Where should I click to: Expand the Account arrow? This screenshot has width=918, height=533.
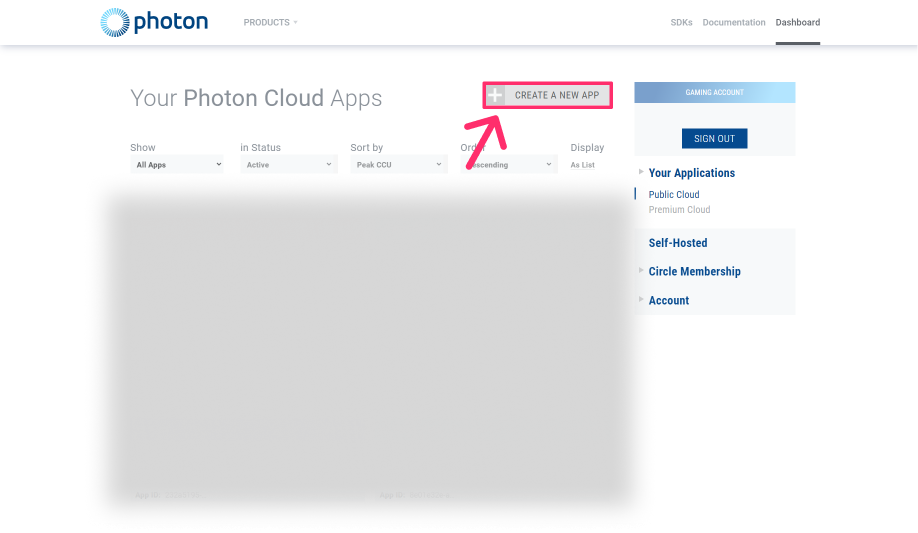[x=641, y=299]
